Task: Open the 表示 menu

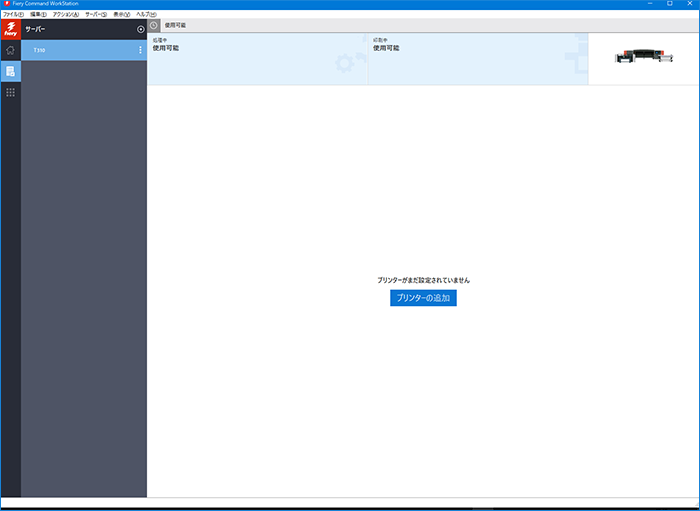Action: [x=121, y=14]
